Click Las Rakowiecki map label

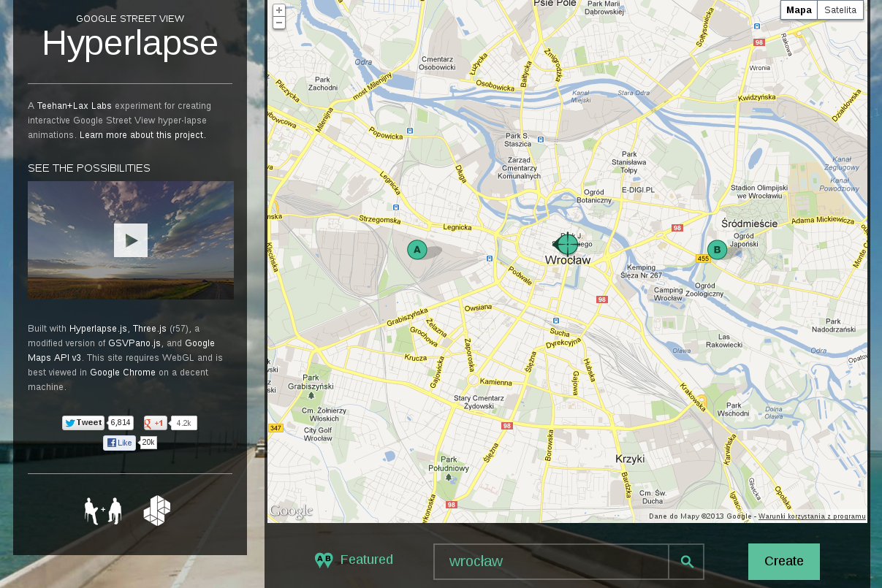[725, 340]
